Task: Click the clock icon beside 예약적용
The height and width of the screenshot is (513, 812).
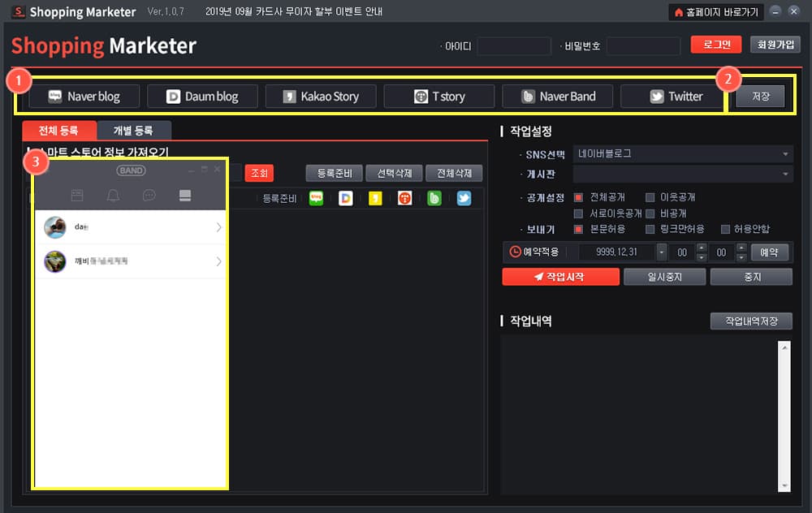Action: click(x=515, y=252)
